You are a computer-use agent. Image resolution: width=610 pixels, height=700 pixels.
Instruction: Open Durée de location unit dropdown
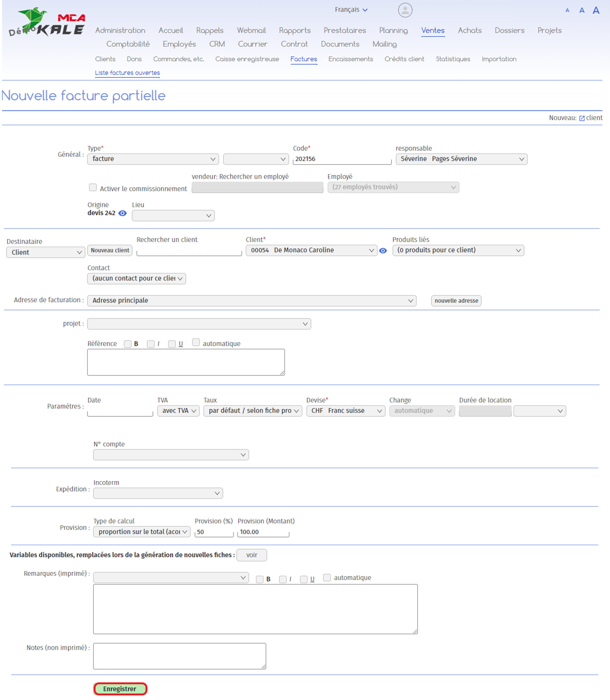[540, 411]
